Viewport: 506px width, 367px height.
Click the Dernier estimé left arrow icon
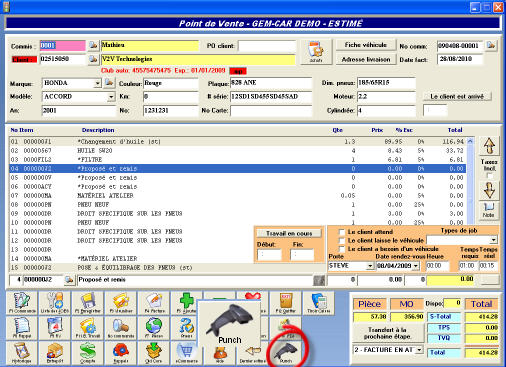(x=253, y=353)
